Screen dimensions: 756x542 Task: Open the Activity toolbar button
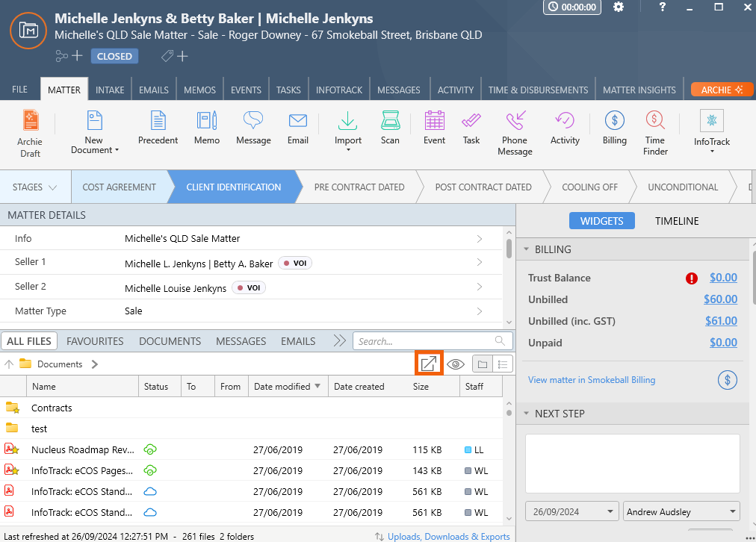pyautogui.click(x=565, y=128)
